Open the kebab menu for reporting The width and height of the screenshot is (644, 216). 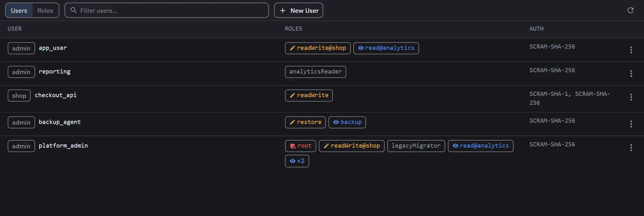coord(631,73)
